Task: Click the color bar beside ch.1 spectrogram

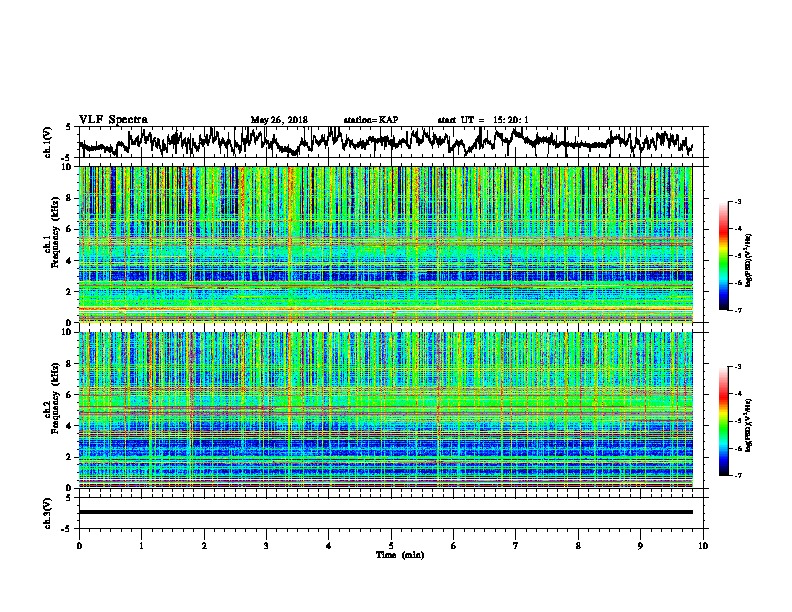Action: coord(723,256)
